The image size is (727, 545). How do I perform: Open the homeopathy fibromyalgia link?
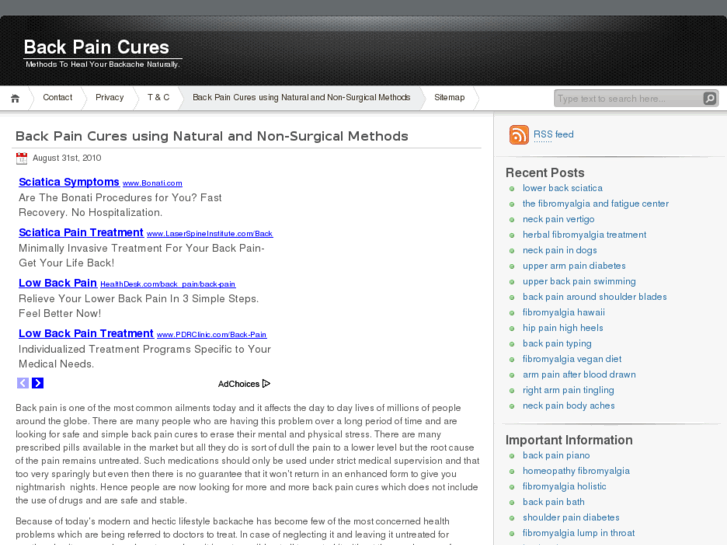click(x=576, y=471)
